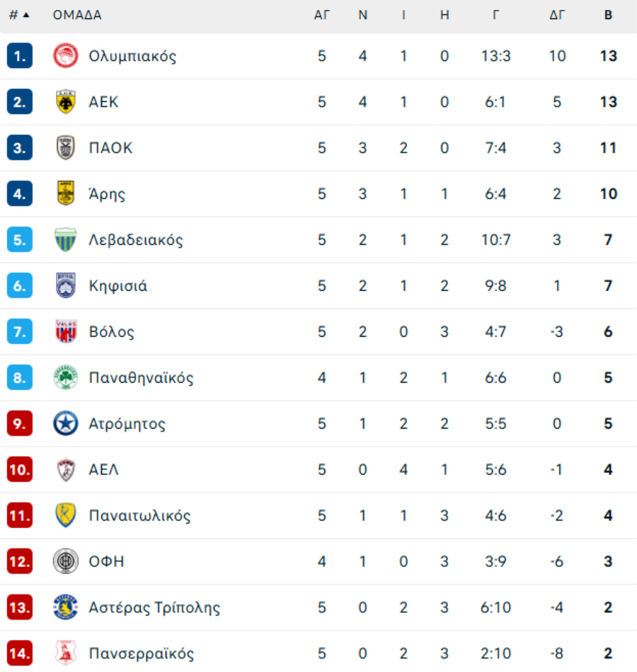The width and height of the screenshot is (637, 672).
Task: Click the rank 1 position badge
Action: (20, 56)
